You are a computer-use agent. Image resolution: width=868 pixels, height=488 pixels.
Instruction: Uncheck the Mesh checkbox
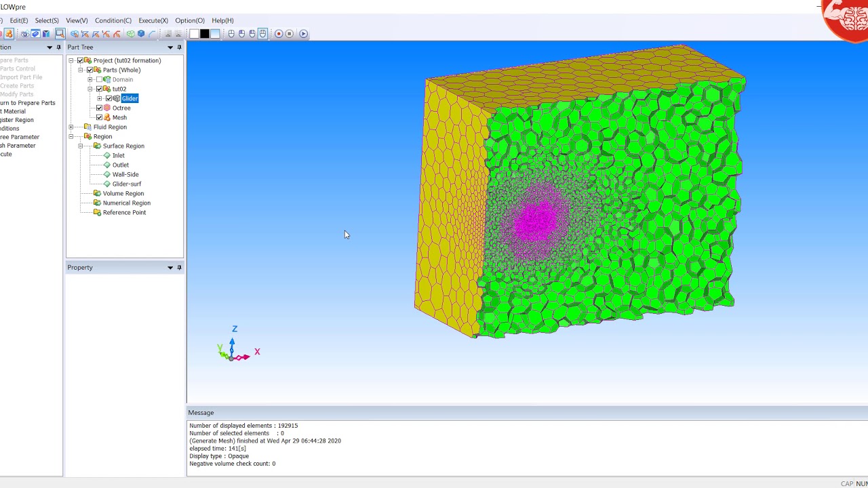(99, 117)
